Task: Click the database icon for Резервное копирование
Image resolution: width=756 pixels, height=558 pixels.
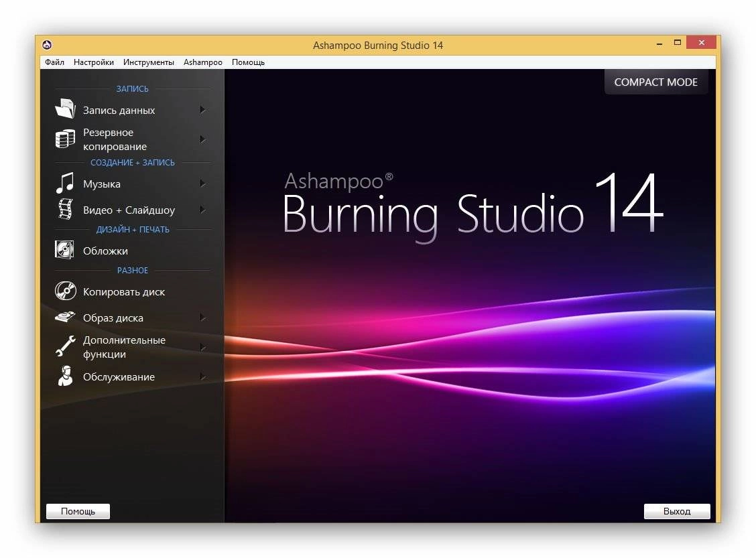Action: tap(65, 139)
